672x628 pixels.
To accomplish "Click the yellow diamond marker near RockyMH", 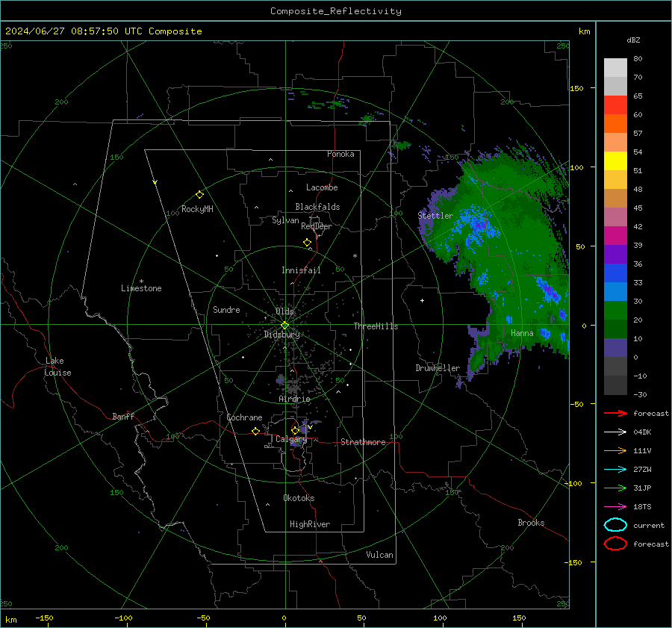I will (199, 195).
